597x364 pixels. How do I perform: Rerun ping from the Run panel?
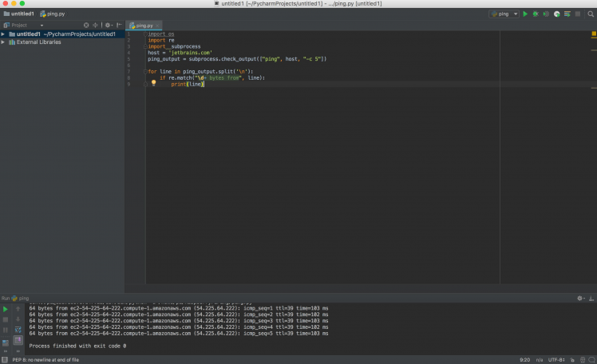6,308
